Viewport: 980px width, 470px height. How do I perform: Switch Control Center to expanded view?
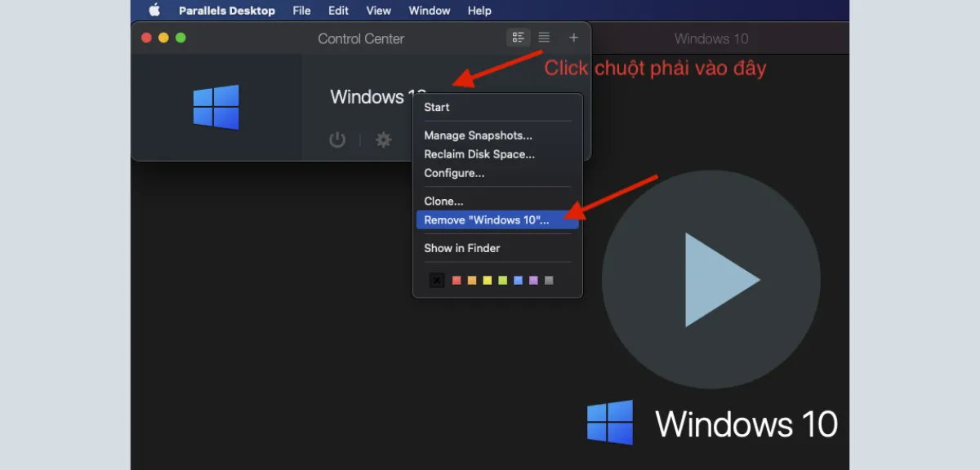coord(518,38)
